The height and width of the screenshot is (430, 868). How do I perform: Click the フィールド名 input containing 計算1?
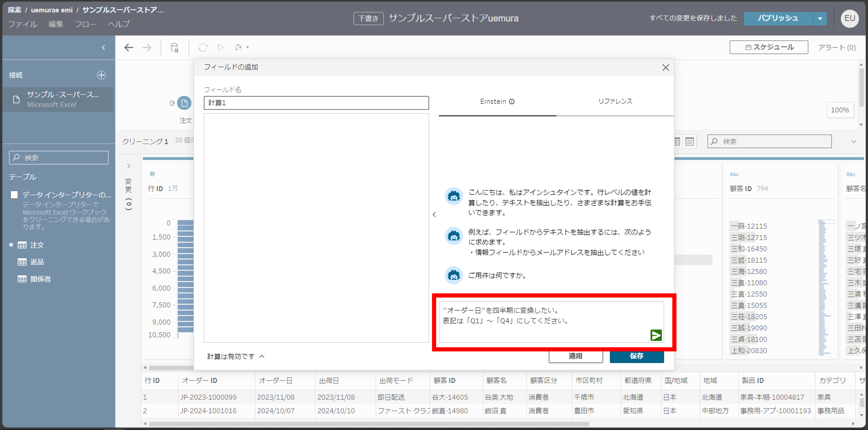[x=316, y=103]
